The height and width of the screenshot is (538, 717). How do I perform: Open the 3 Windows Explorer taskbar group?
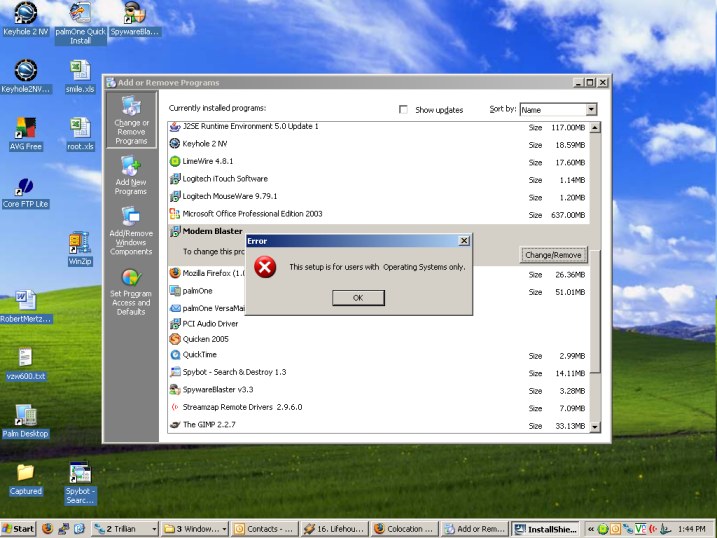[195, 529]
